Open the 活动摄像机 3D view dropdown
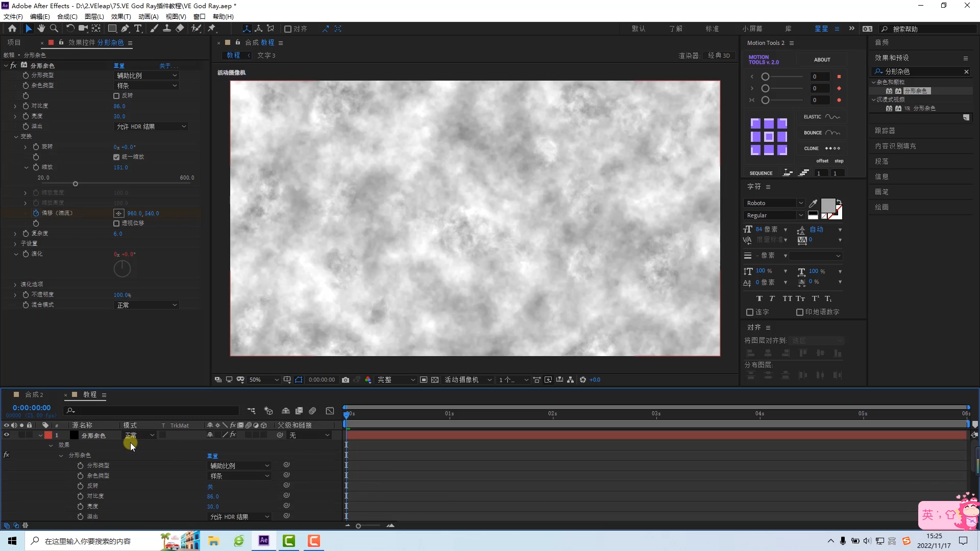 pyautogui.click(x=468, y=380)
